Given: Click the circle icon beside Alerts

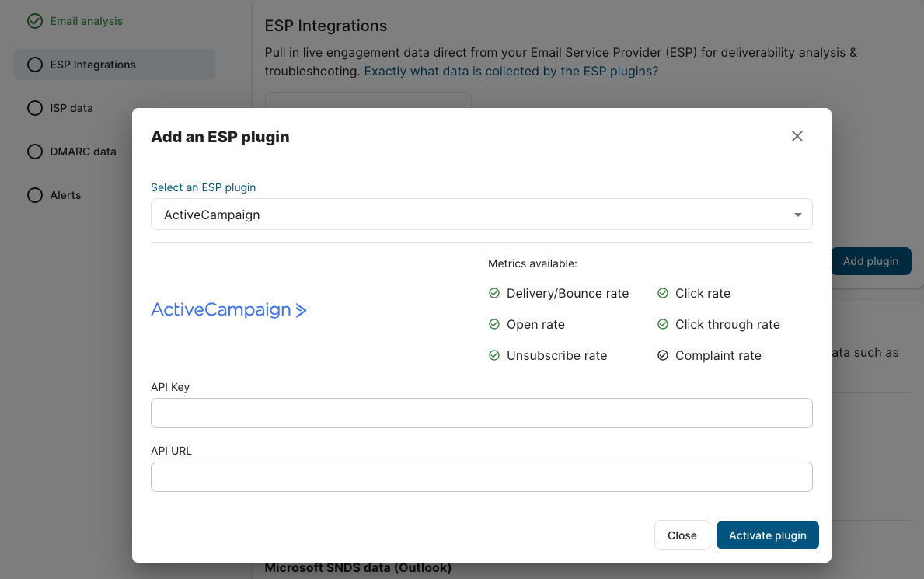Looking at the screenshot, I should click(x=35, y=195).
